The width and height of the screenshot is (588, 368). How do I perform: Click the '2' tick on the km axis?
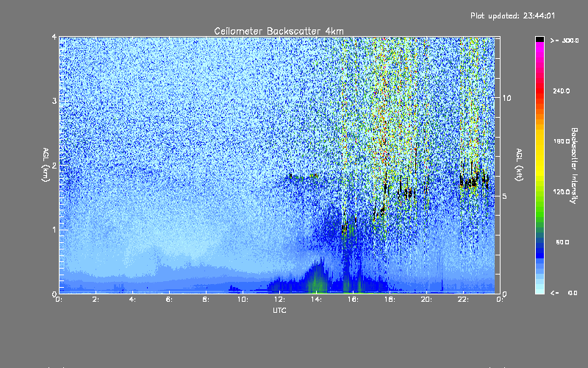pyautogui.click(x=54, y=165)
